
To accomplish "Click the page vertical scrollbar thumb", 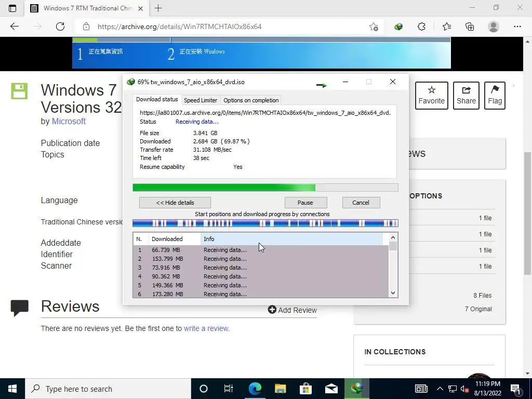I will [527, 212].
